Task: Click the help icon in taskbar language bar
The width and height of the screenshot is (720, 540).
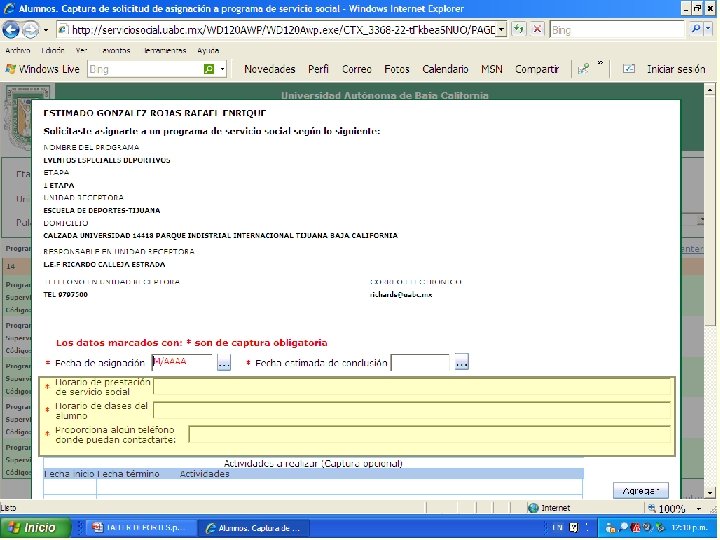Action: [574, 528]
